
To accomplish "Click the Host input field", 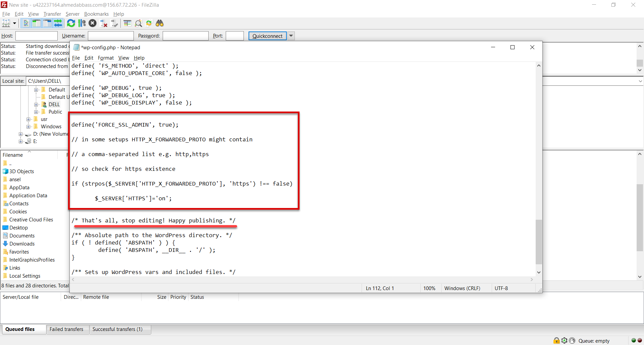I will pos(37,36).
